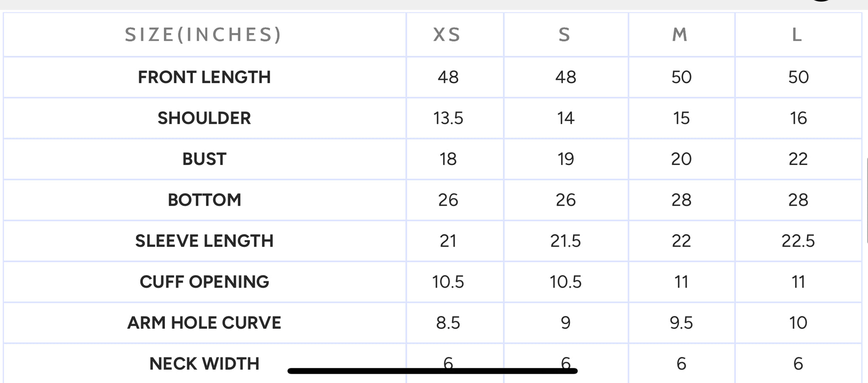Click the scrollbar on the right edge
The height and width of the screenshot is (383, 868).
867,200
